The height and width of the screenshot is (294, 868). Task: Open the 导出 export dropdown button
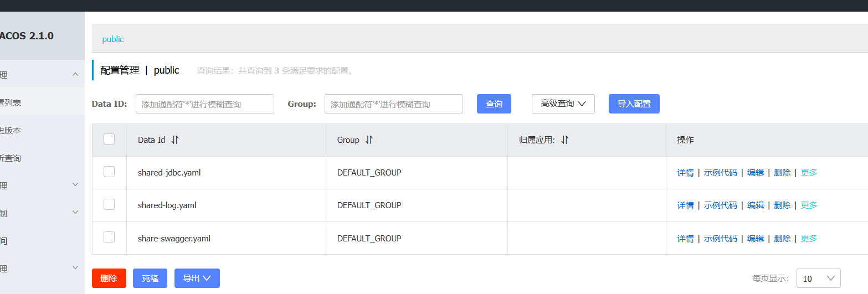click(197, 278)
